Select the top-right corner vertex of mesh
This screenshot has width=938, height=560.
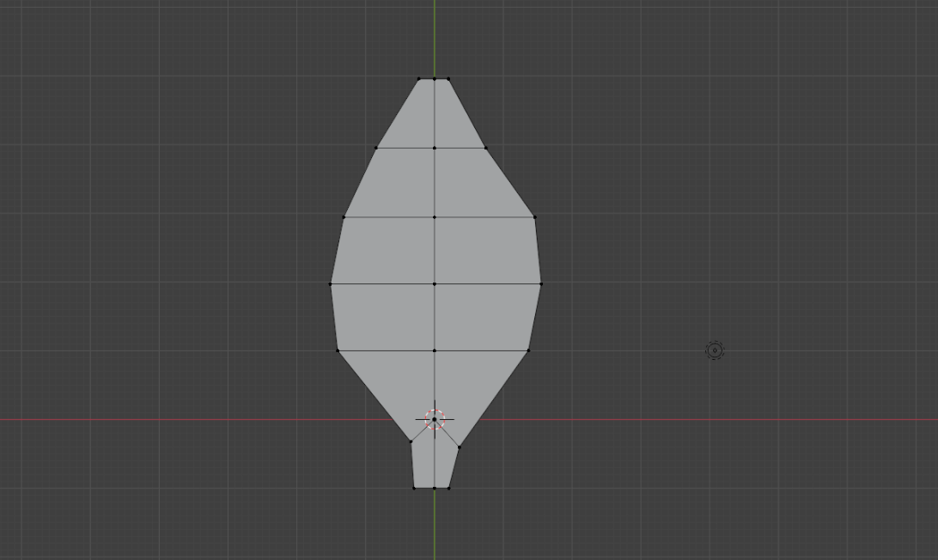(448, 78)
